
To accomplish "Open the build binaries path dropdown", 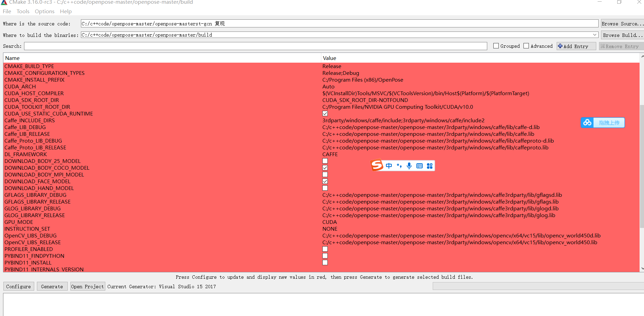I will [x=595, y=35].
